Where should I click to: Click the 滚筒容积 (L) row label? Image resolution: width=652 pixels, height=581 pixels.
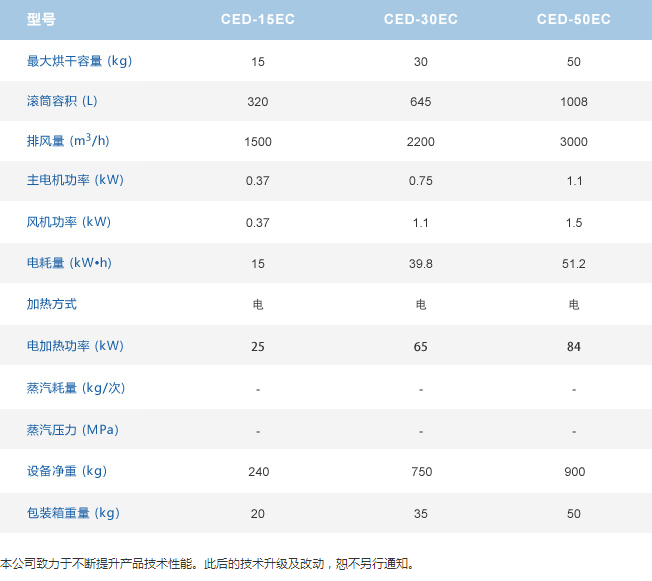pos(62,101)
